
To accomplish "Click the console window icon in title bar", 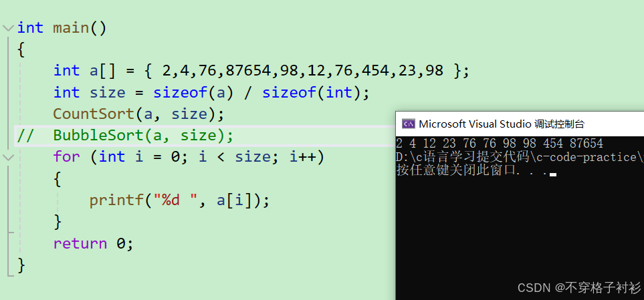I will point(408,124).
